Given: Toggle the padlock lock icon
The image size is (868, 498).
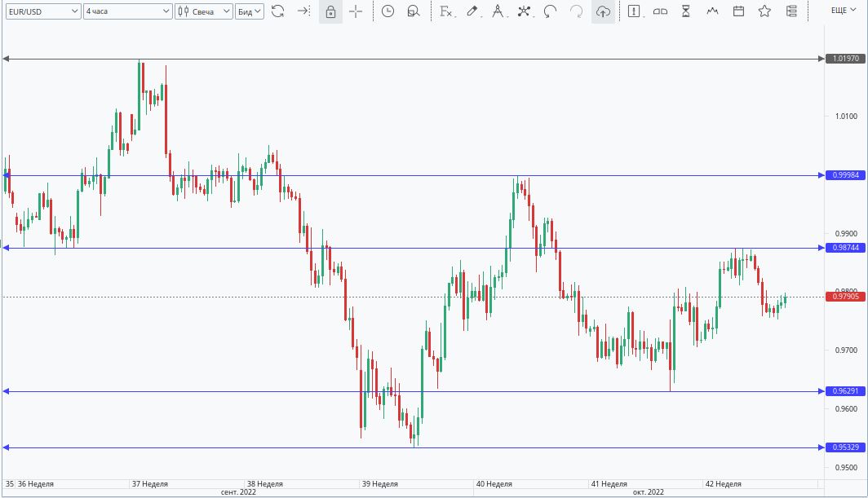Looking at the screenshot, I should (x=330, y=11).
